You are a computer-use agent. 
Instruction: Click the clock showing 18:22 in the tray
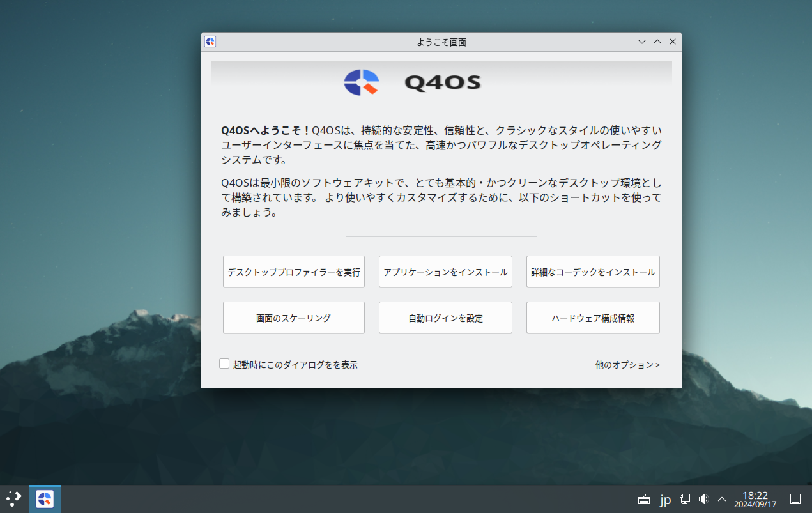pyautogui.click(x=755, y=499)
